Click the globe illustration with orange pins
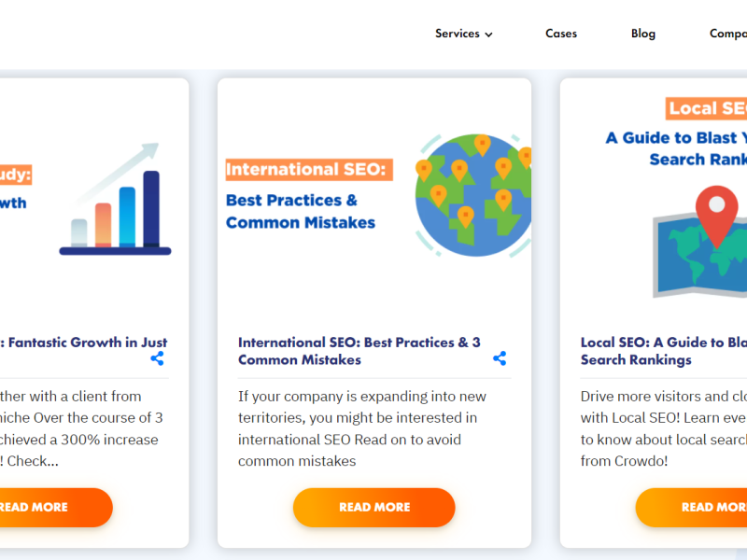Image resolution: width=747 pixels, height=560 pixels. tap(474, 194)
